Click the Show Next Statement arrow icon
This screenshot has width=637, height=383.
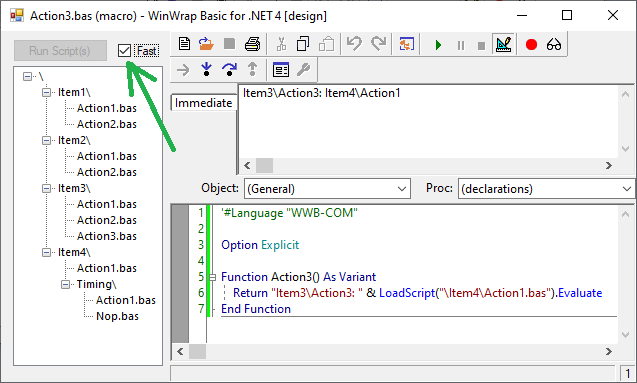[183, 70]
